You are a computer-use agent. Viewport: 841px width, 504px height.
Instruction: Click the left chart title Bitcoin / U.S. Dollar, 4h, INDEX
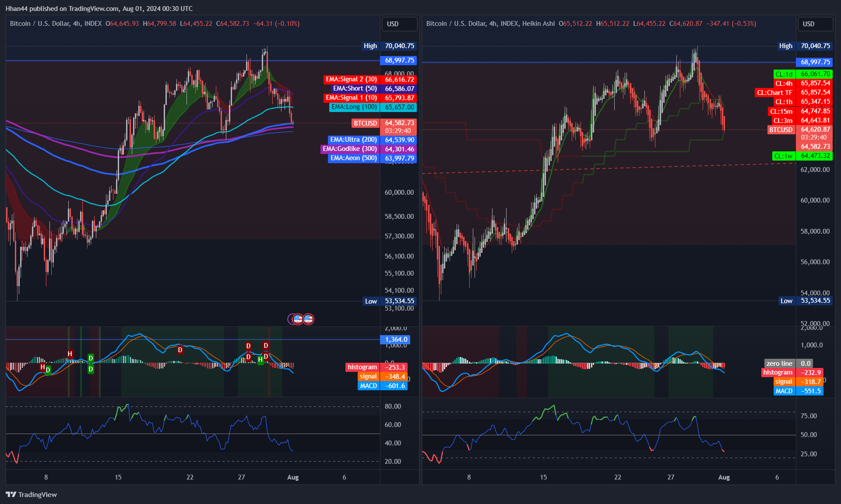coord(56,24)
